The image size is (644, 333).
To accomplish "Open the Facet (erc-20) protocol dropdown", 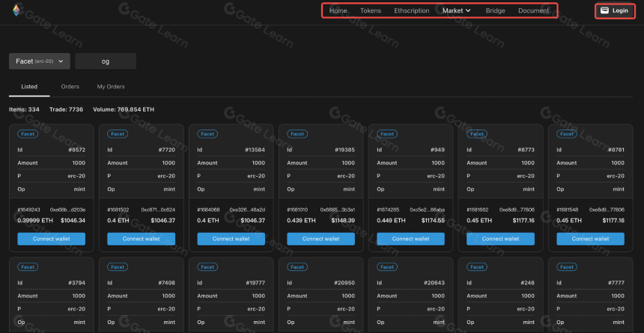I will [x=40, y=61].
